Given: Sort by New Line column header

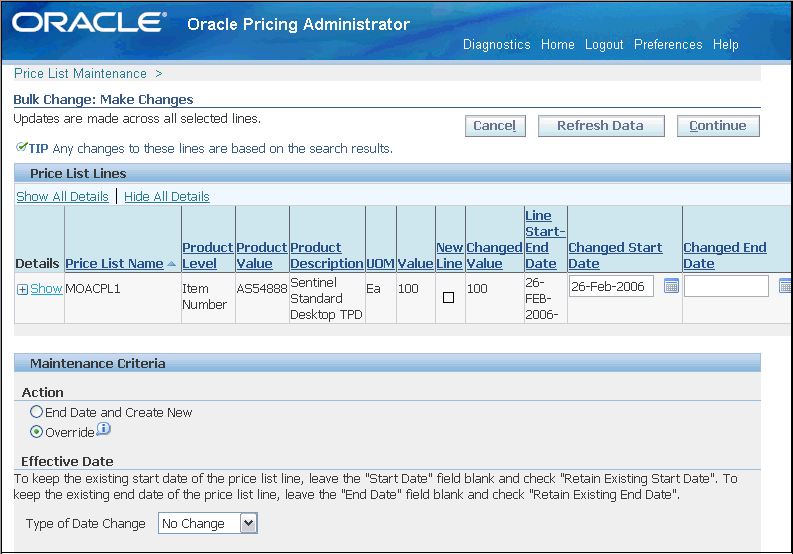Looking at the screenshot, I should coord(450,255).
